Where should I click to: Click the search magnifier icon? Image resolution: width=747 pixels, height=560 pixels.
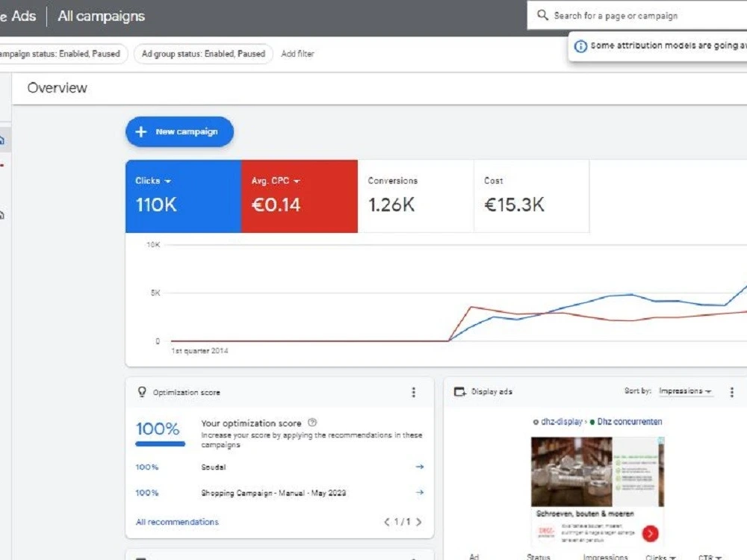[542, 15]
